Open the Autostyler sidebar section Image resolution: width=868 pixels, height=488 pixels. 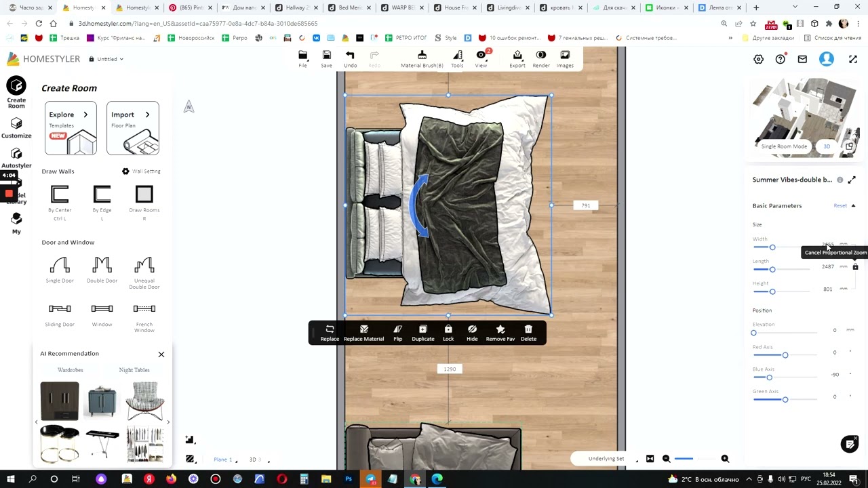pos(16,157)
